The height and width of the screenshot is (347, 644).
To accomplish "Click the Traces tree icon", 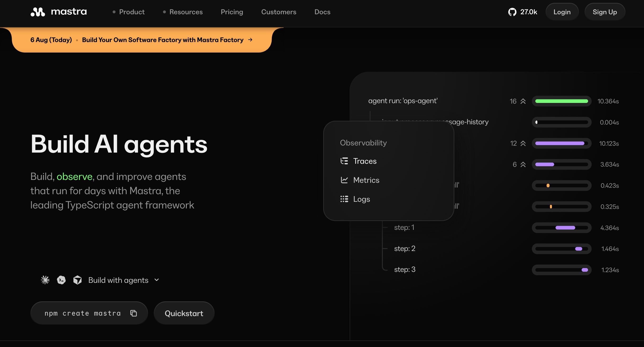I will [344, 161].
